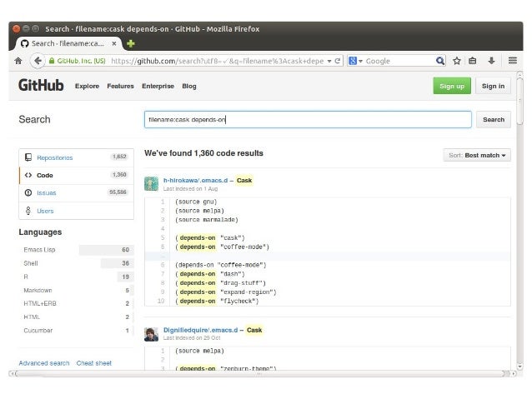Minimize the Firefox window

pyautogui.click(x=26, y=29)
